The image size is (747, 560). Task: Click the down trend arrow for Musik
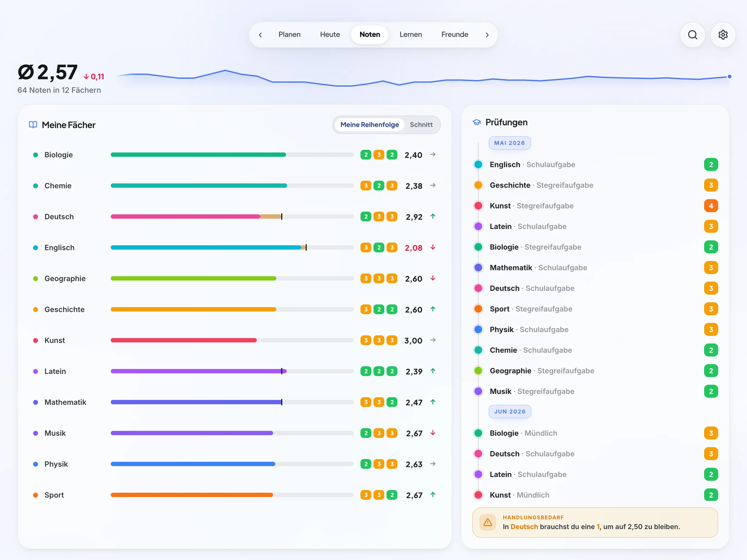coord(433,433)
